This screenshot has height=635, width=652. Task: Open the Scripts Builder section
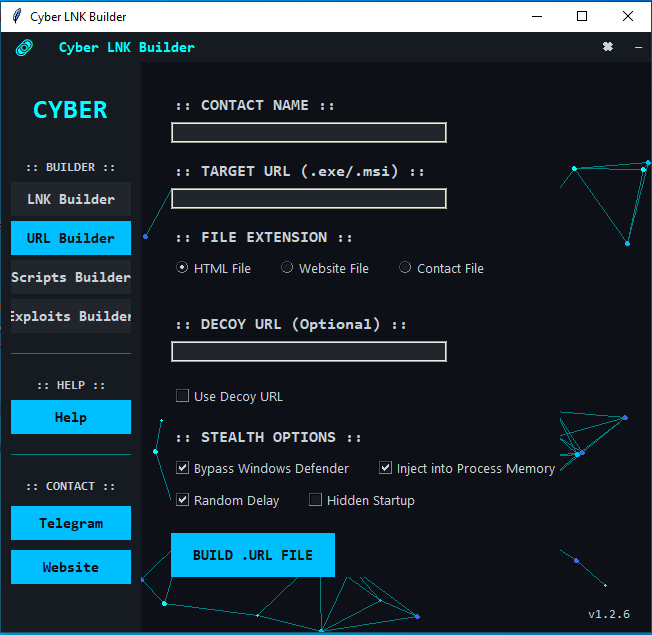(71, 277)
